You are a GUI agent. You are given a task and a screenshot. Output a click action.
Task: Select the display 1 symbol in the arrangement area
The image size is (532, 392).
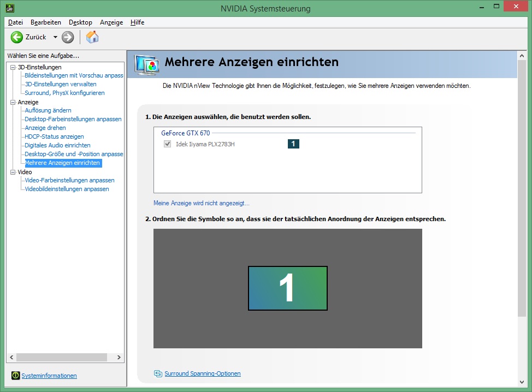coord(288,288)
